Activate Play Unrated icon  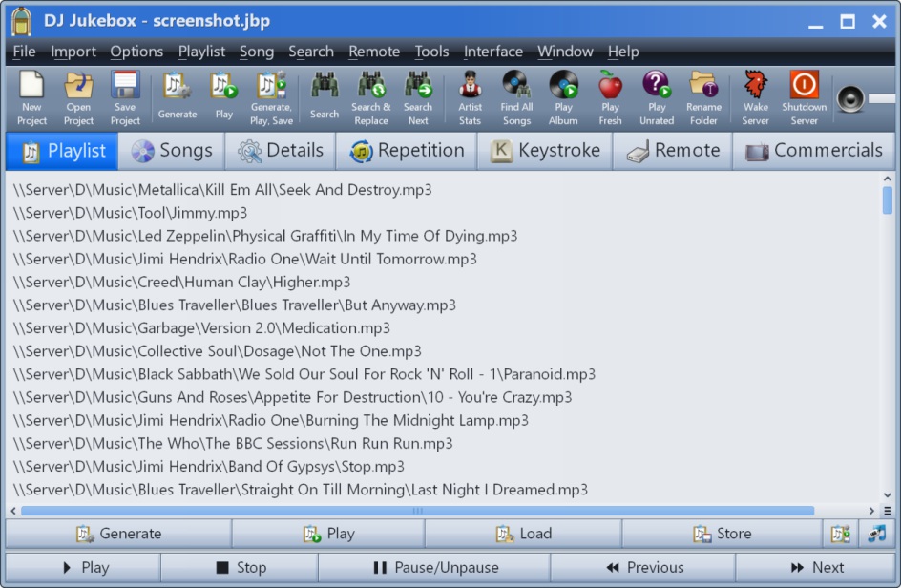coord(657,95)
